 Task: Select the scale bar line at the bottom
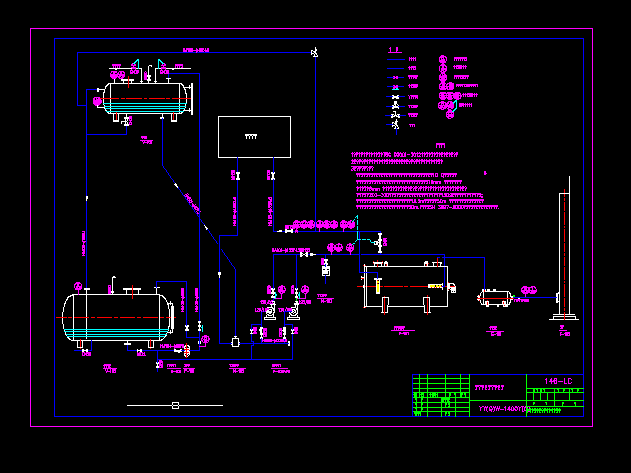point(175,405)
